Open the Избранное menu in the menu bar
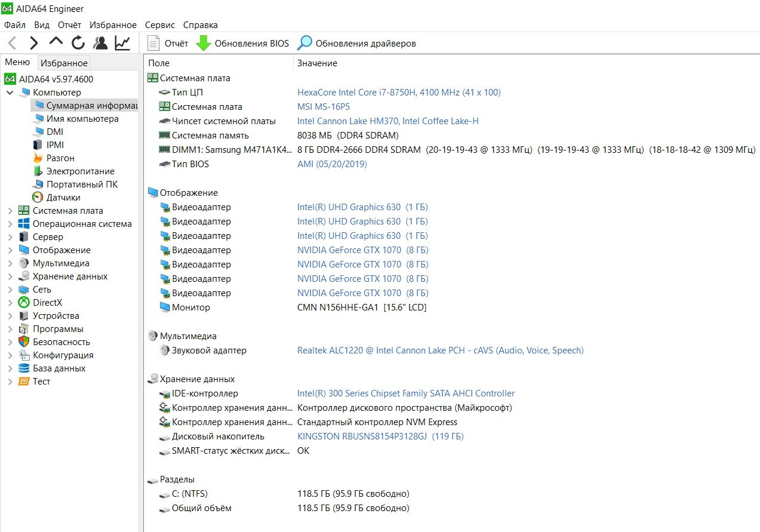 [113, 25]
